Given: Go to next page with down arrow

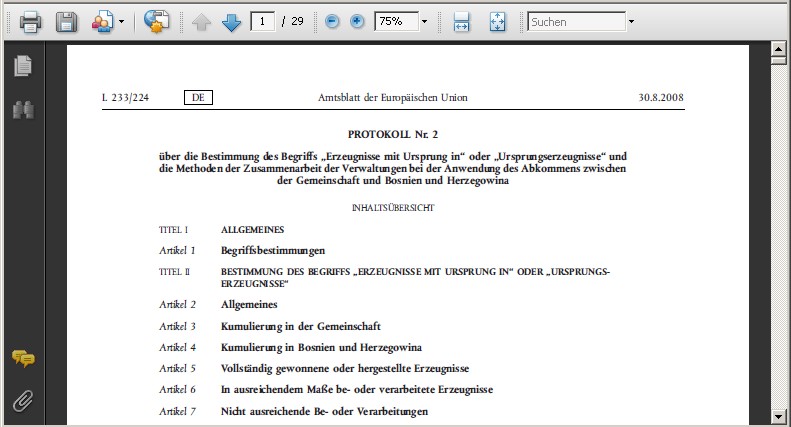Looking at the screenshot, I should point(231,21).
